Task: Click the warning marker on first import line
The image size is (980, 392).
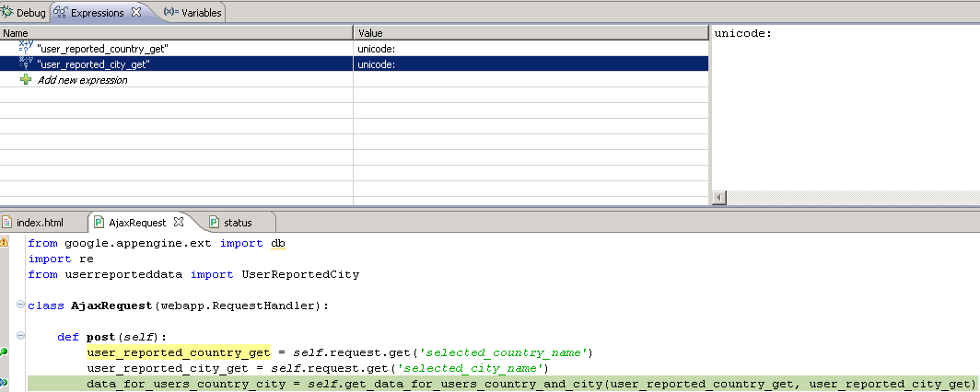Action: pos(4,242)
